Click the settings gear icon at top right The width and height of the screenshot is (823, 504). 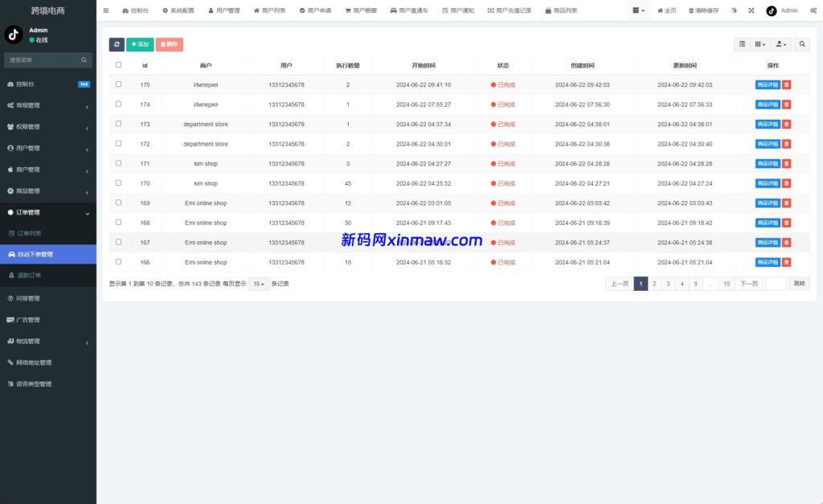pos(814,10)
